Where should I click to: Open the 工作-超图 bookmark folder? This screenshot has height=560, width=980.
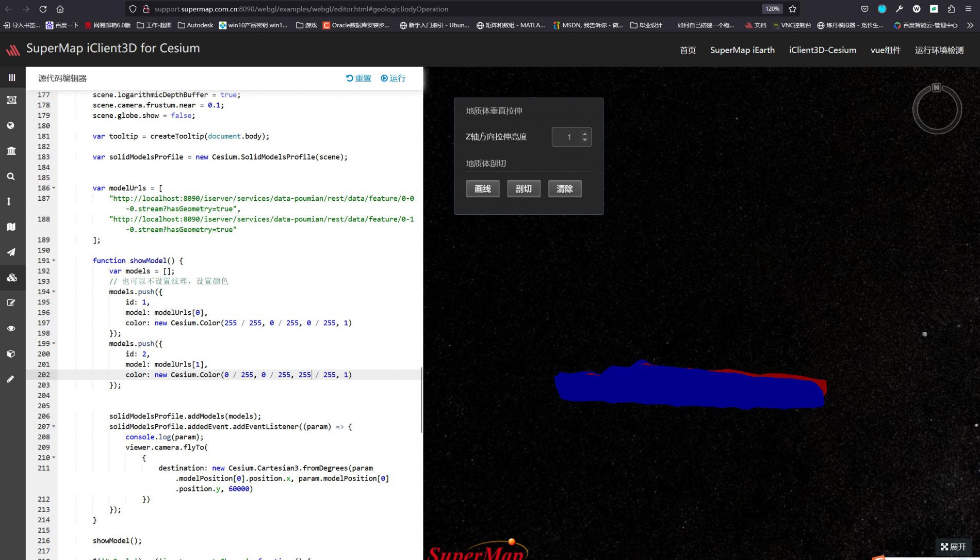154,25
